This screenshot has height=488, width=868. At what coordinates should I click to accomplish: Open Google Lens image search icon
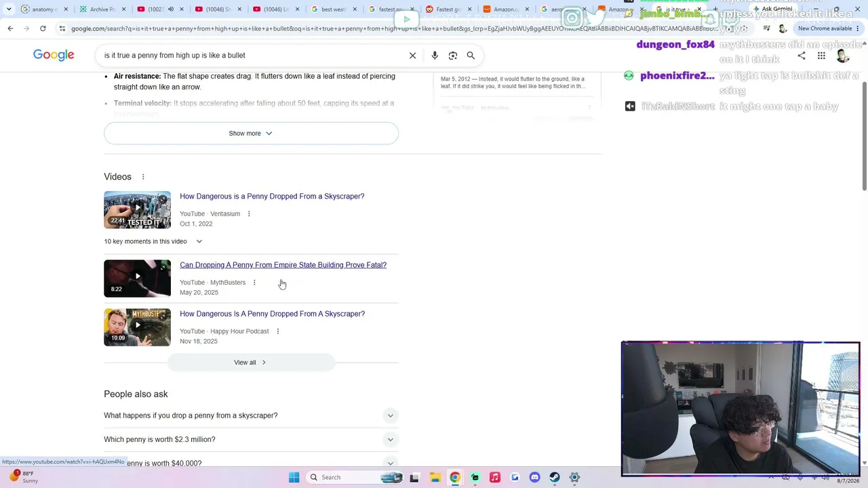click(x=453, y=56)
